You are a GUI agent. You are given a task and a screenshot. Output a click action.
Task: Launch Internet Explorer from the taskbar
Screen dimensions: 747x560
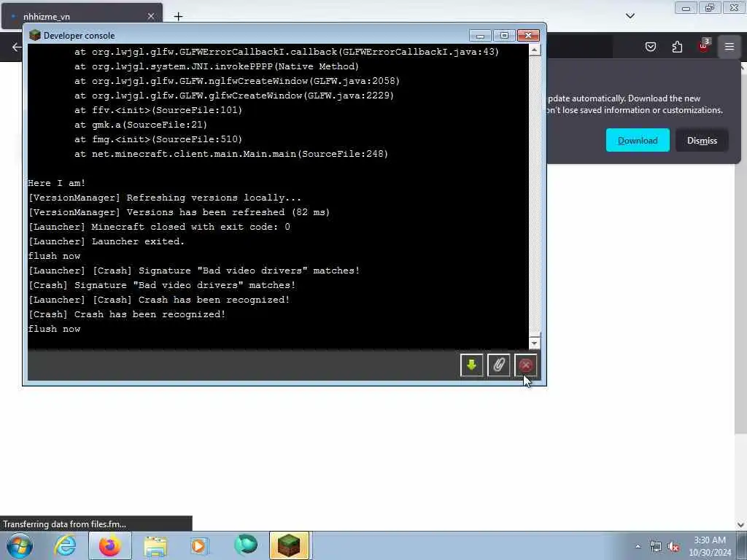[65, 545]
